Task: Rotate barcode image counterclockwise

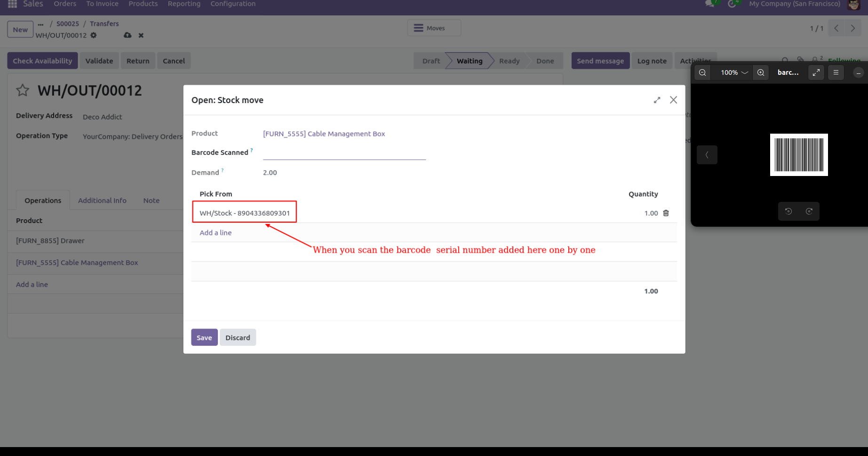Action: click(788, 211)
